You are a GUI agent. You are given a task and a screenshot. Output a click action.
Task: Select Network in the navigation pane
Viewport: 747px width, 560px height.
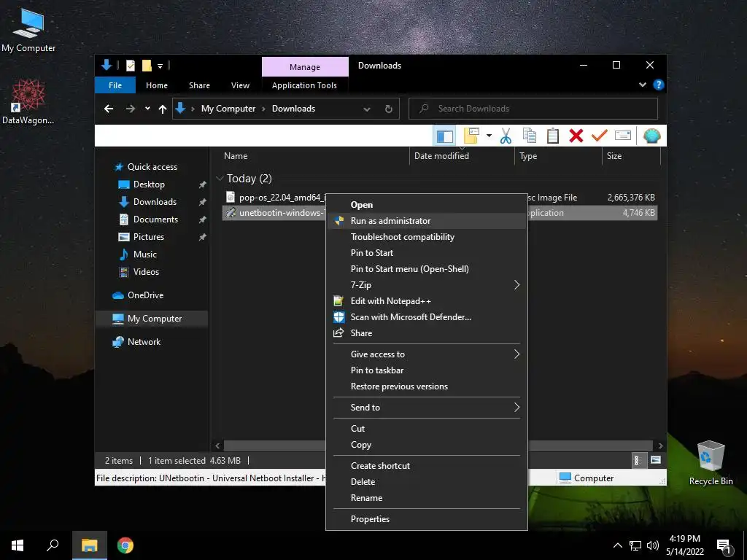(x=144, y=342)
